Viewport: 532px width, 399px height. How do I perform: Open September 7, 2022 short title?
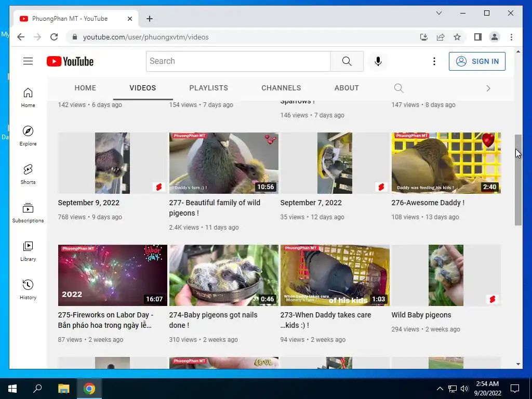pos(311,203)
